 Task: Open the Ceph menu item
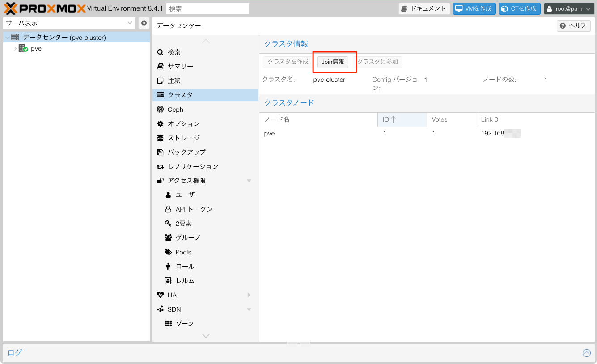point(205,109)
